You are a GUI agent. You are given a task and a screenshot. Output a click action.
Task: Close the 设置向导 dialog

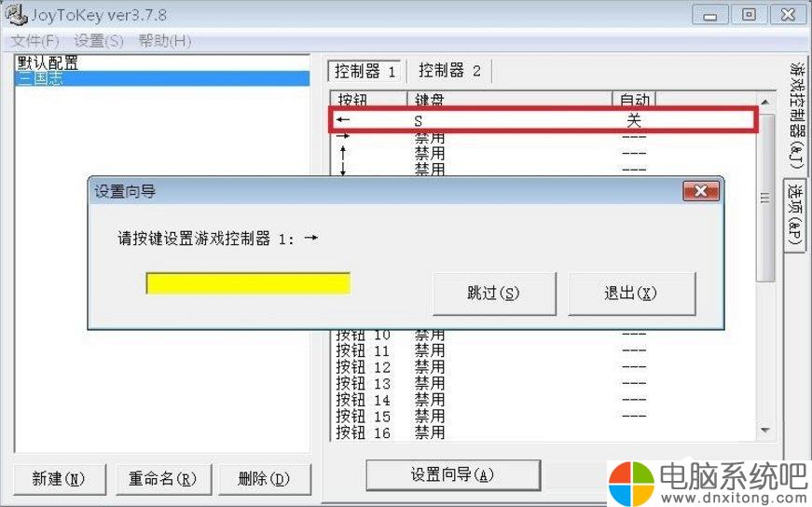(x=701, y=191)
